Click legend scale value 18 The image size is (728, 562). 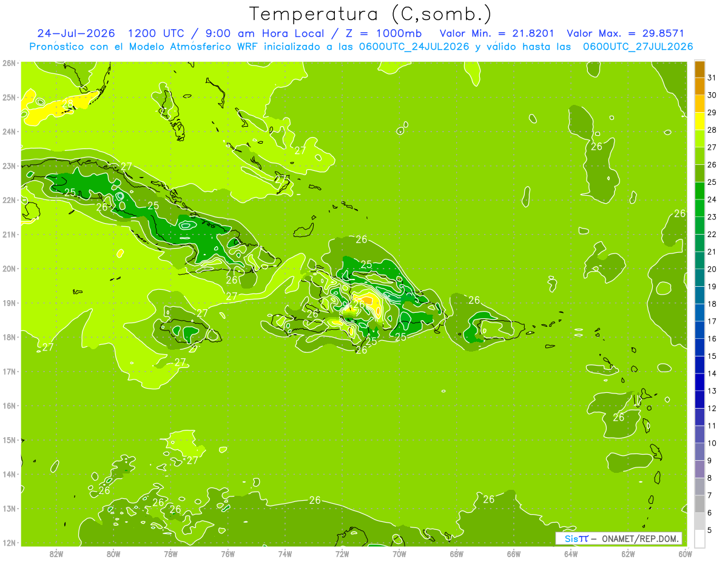pos(712,304)
